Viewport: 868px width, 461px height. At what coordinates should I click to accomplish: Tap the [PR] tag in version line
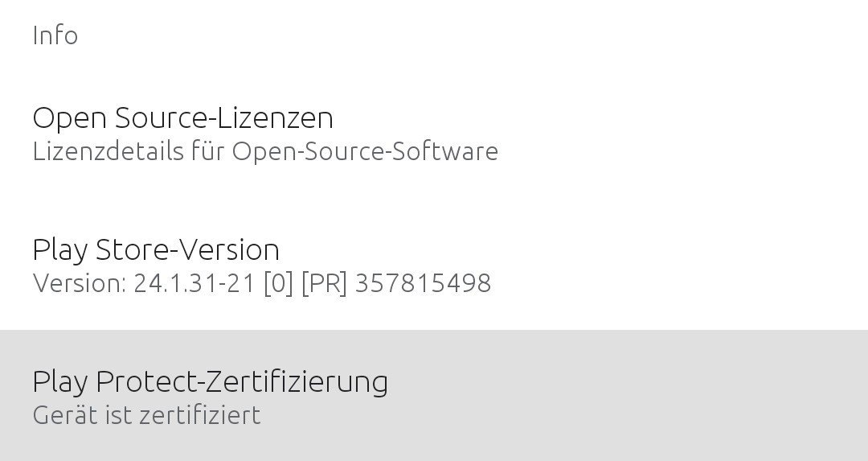coord(324,283)
